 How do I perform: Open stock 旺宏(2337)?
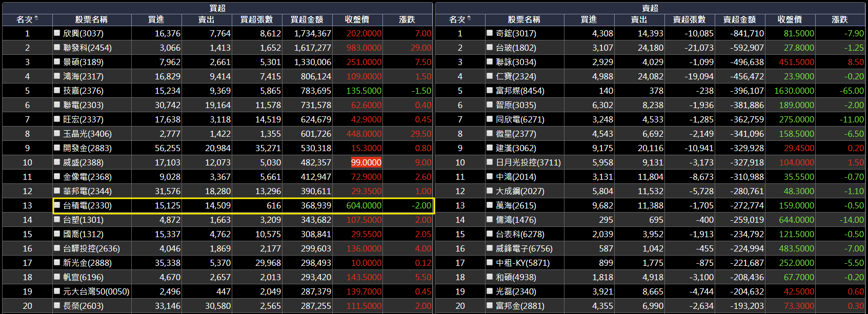83,119
